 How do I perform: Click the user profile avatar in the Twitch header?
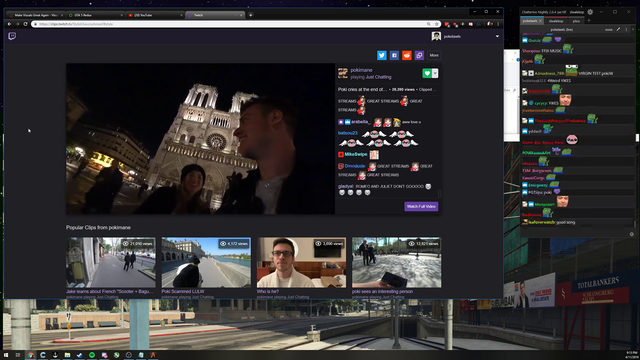point(436,36)
